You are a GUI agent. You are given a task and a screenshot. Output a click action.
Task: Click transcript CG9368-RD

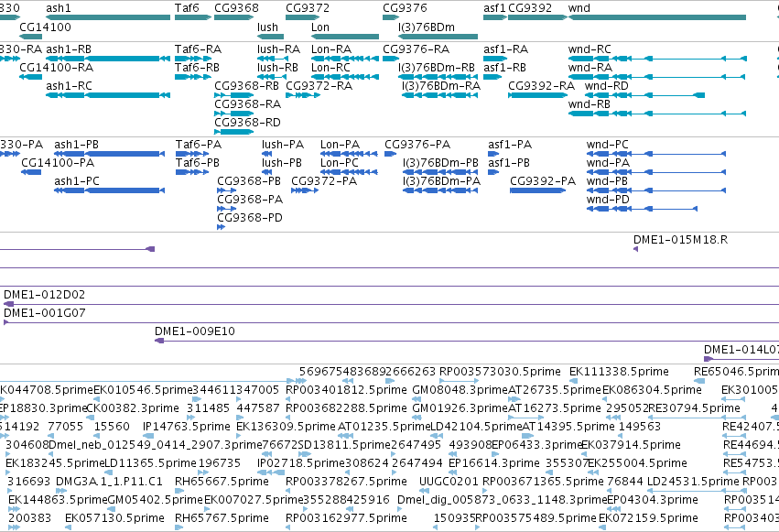coord(234,132)
